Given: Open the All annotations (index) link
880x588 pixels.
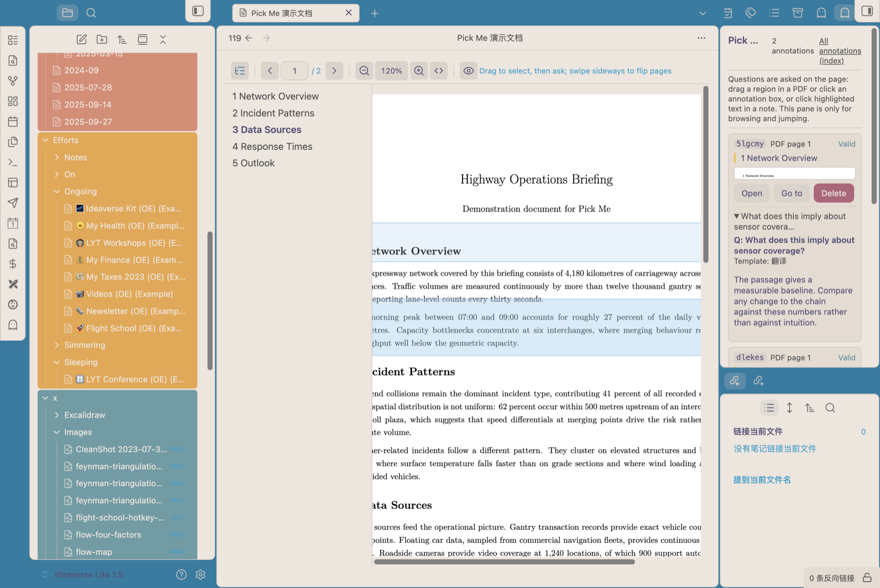Looking at the screenshot, I should 840,51.
